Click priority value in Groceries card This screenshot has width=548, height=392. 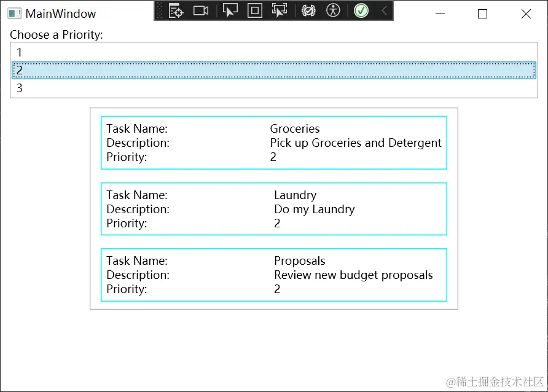pos(273,157)
